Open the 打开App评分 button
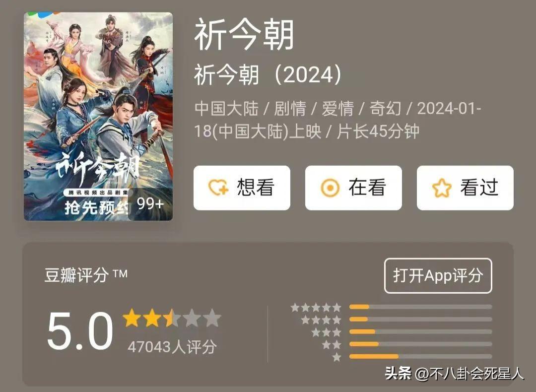Viewport: 536px width, 392px height. pos(438,275)
